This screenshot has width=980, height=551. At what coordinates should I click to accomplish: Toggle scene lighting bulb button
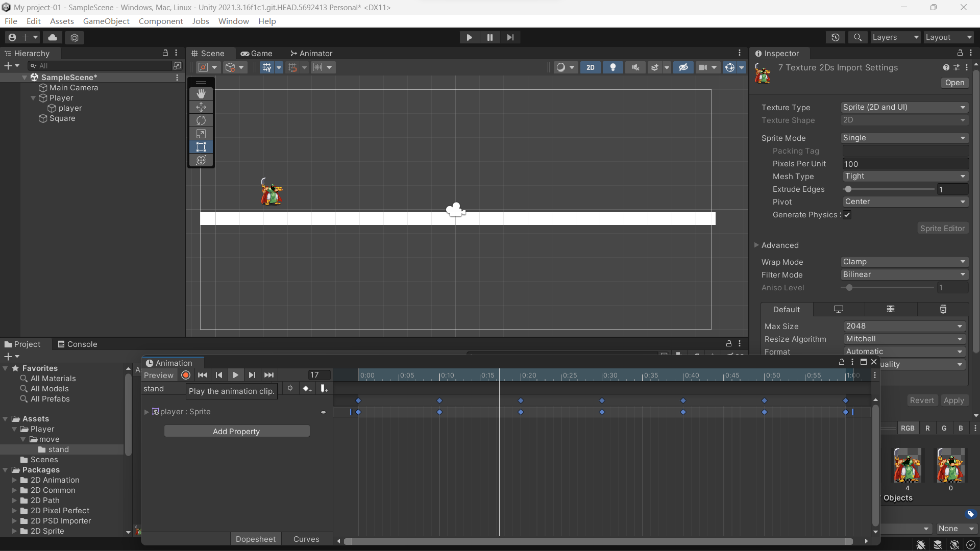(613, 67)
